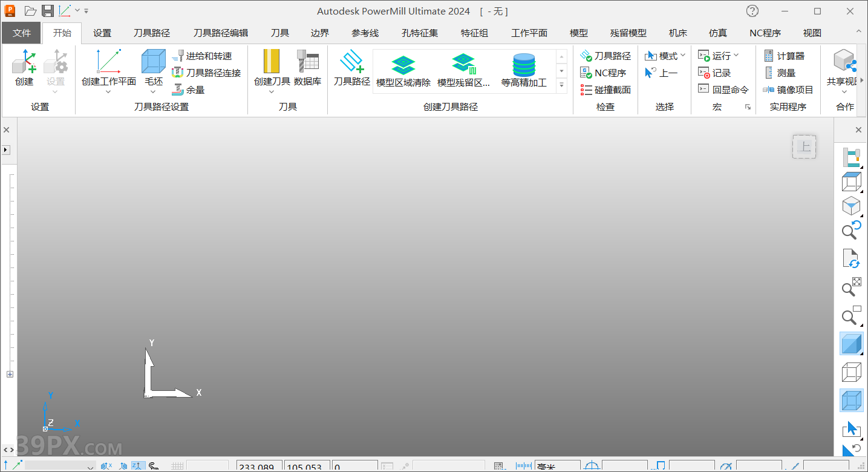Click the 余量 thickness icon
This screenshot has width=868, height=472.
[189, 90]
